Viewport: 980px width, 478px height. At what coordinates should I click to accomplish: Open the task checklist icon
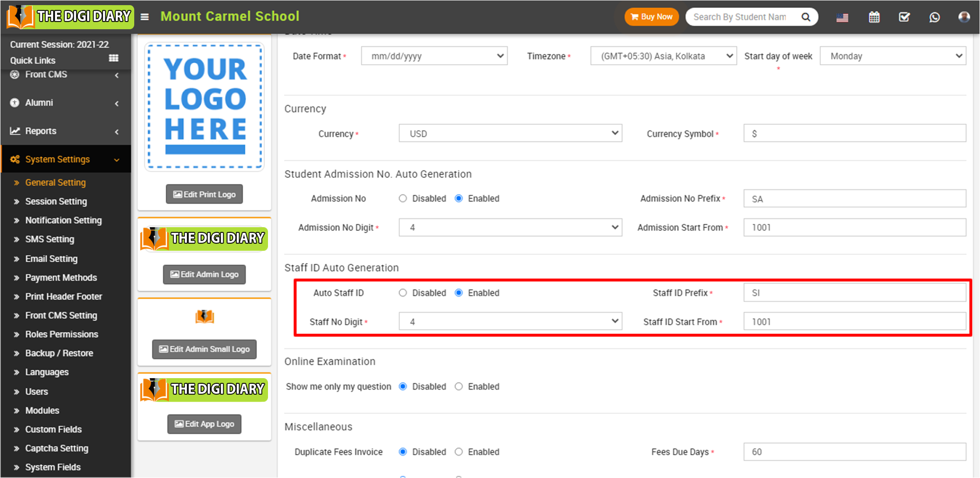tap(904, 17)
